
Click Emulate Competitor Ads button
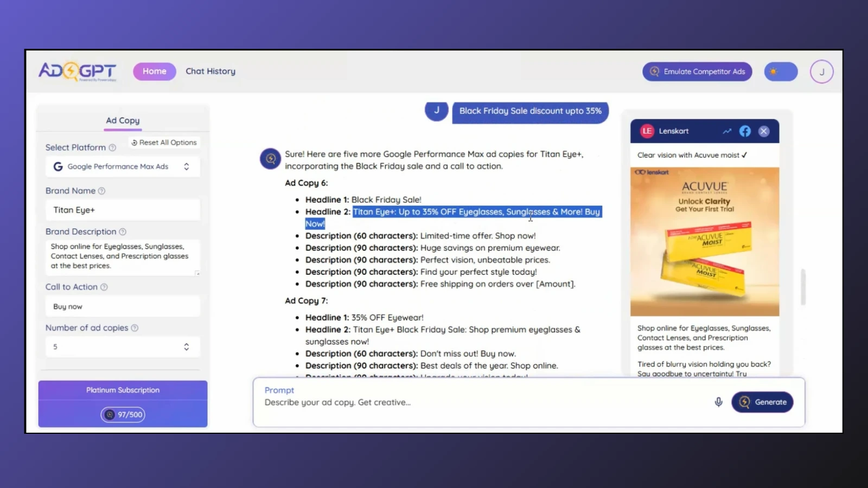(697, 72)
